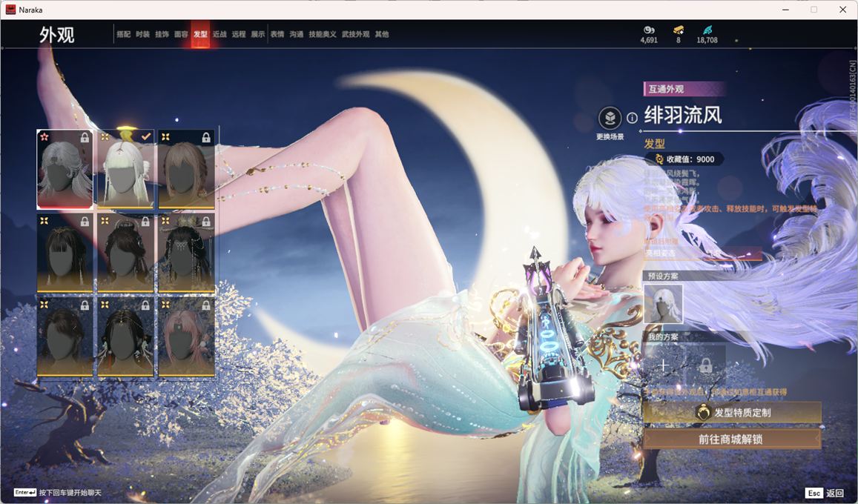Screen dimensions: 858x504
Task: Go to the 近战 tab
Action: coord(220,34)
